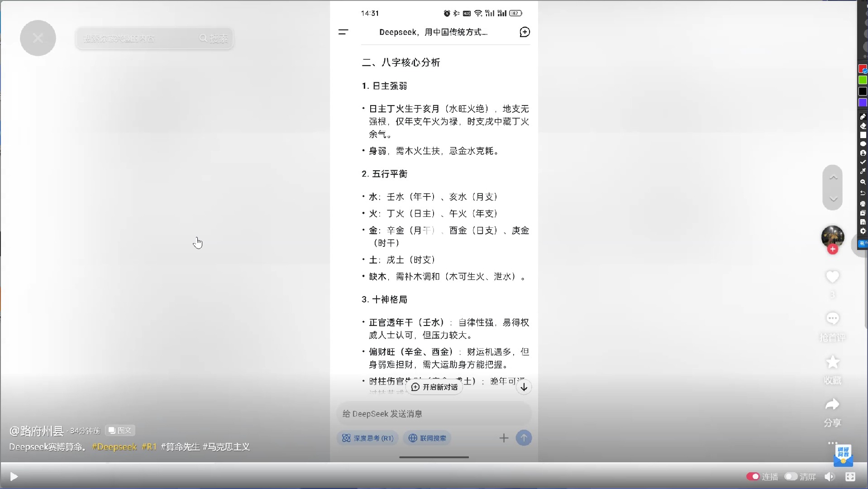Open the #算命先生 hashtag
The image size is (868, 489).
(x=180, y=447)
